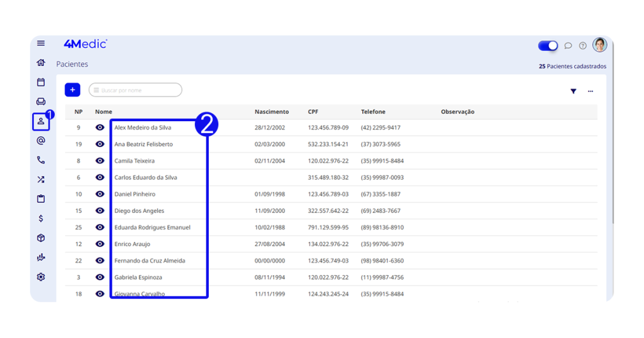Open the help question mark icon
Image resolution: width=644 pixels, height=338 pixels.
pyautogui.click(x=583, y=46)
